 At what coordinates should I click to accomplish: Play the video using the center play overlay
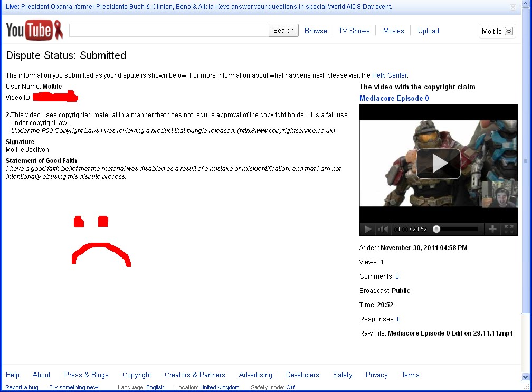click(x=439, y=164)
